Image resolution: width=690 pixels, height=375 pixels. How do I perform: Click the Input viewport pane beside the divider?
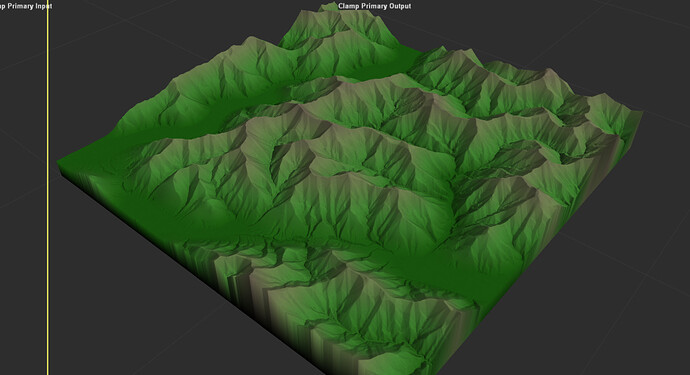(x=23, y=189)
